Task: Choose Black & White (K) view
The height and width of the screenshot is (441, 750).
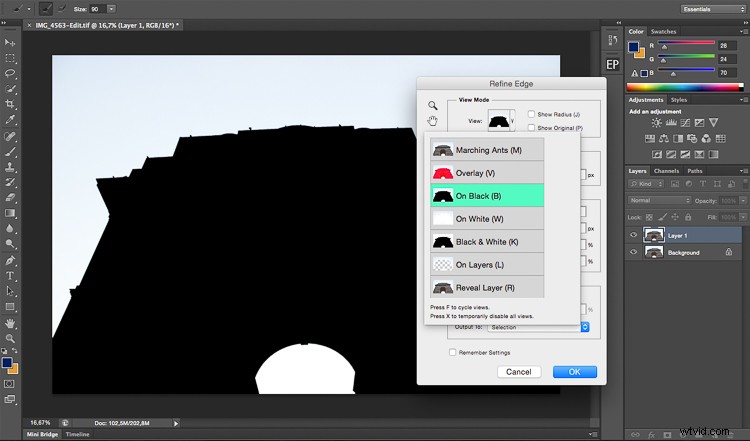Action: click(x=487, y=242)
